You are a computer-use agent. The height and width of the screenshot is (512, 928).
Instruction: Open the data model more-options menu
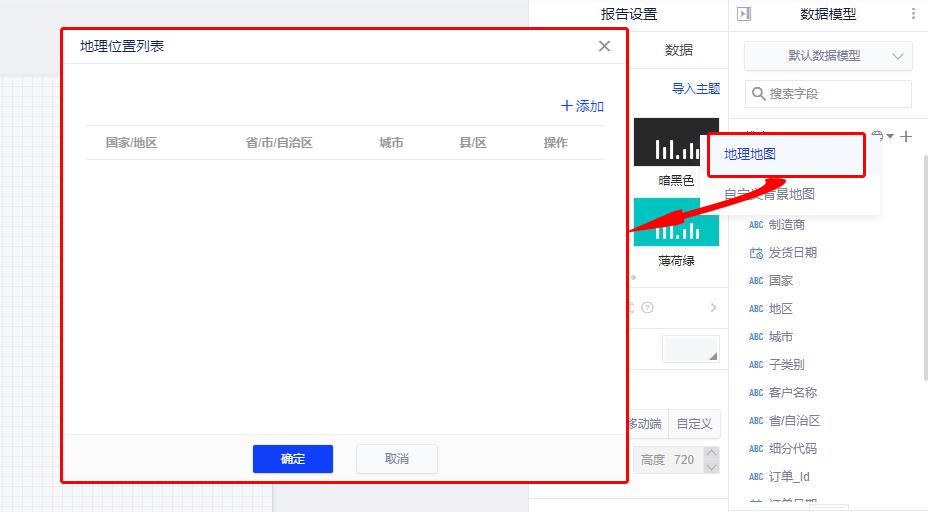pyautogui.click(x=912, y=14)
